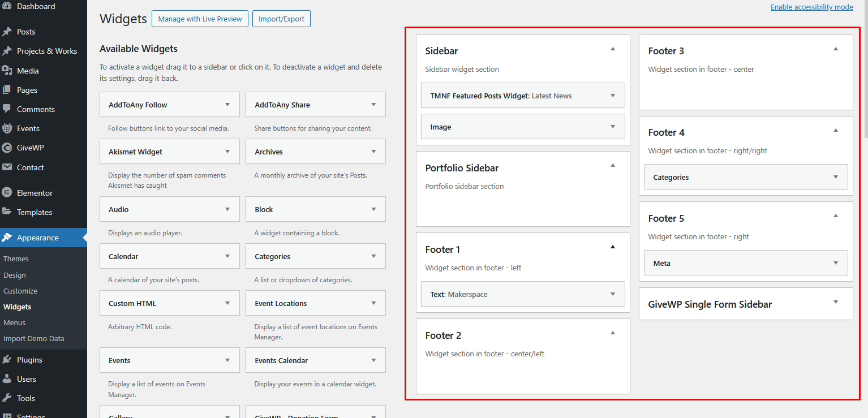Screen dimensions: 868x418
Task: Open the Menus submenu item
Action: pos(15,322)
